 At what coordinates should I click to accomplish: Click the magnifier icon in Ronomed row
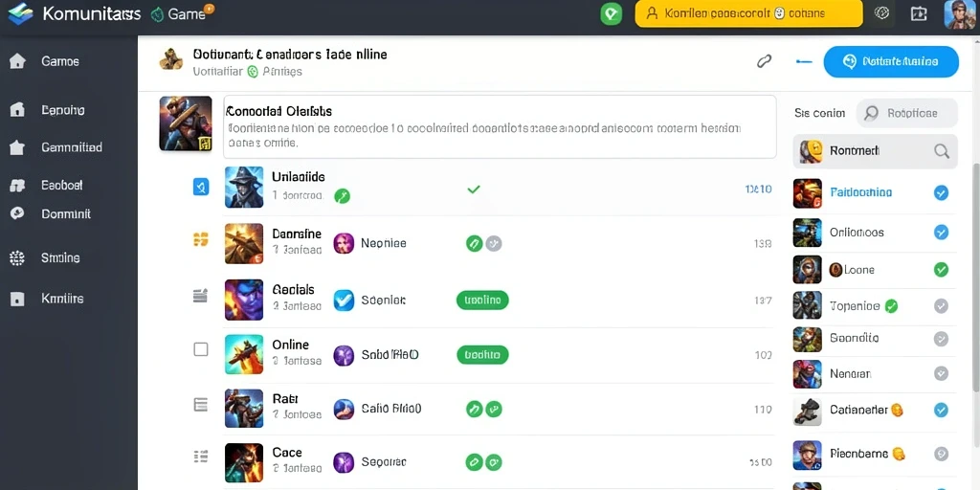(x=941, y=150)
